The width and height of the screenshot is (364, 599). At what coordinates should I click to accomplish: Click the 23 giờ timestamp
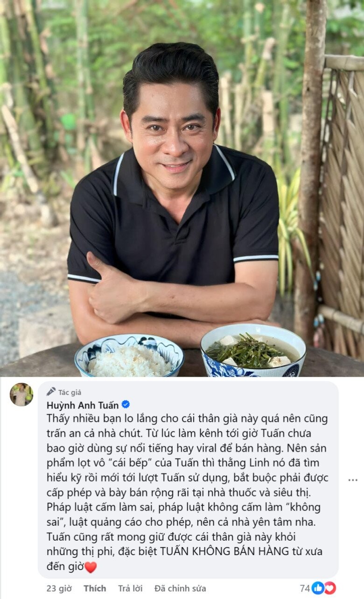59,588
